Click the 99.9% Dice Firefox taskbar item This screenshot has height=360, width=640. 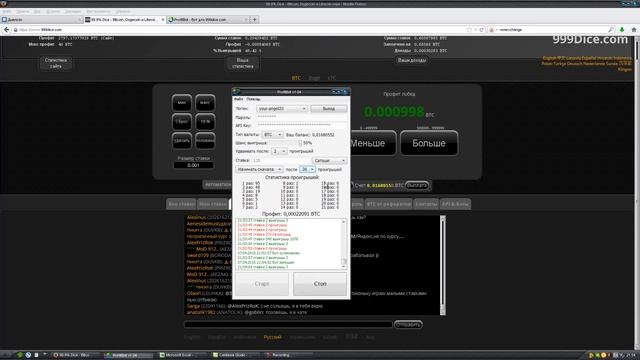click(x=76, y=355)
